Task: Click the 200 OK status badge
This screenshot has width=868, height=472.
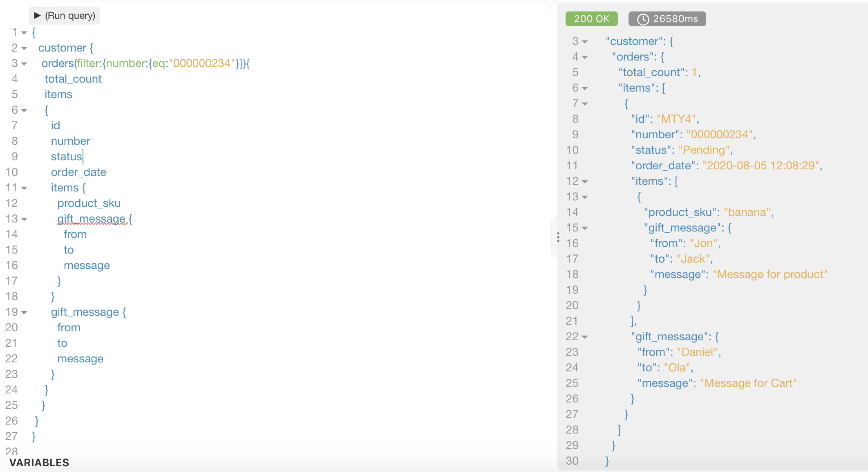Action: point(591,19)
